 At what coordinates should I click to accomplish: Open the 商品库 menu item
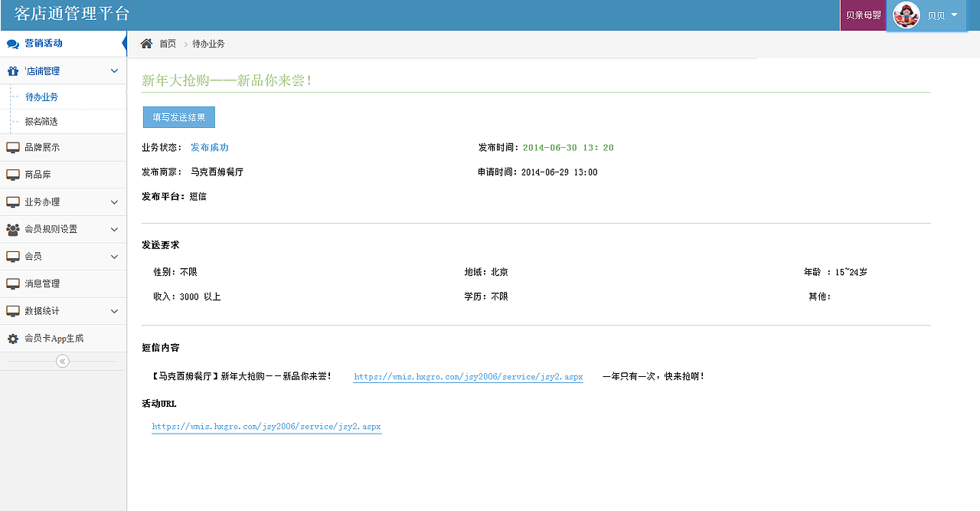point(63,175)
